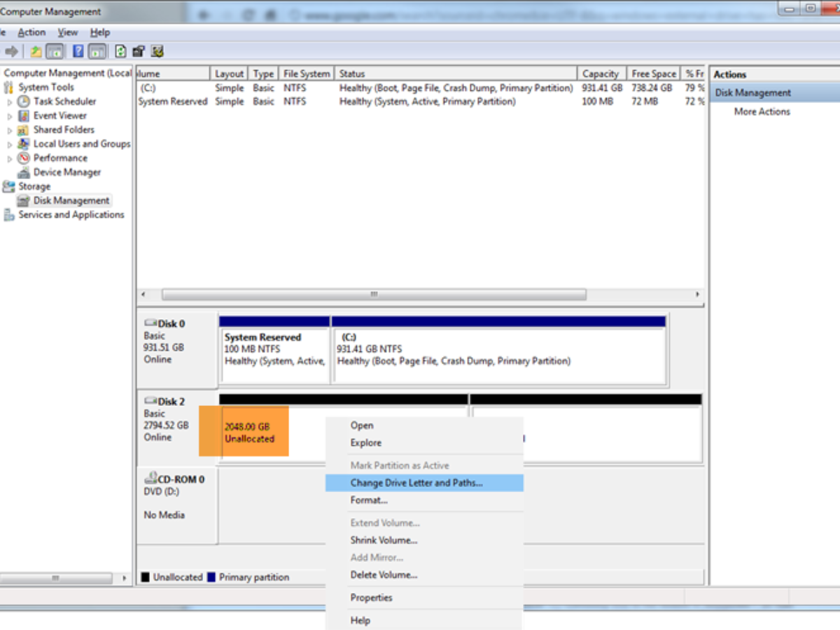This screenshot has width=840, height=630.
Task: Click the CD-ROM 0 drive icon
Action: [x=150, y=479]
